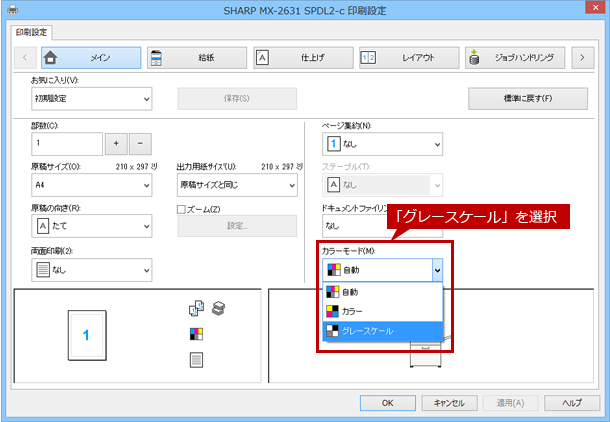The image size is (610, 422).
Task: Click the house icon on メイン tab
Action: pos(51,58)
